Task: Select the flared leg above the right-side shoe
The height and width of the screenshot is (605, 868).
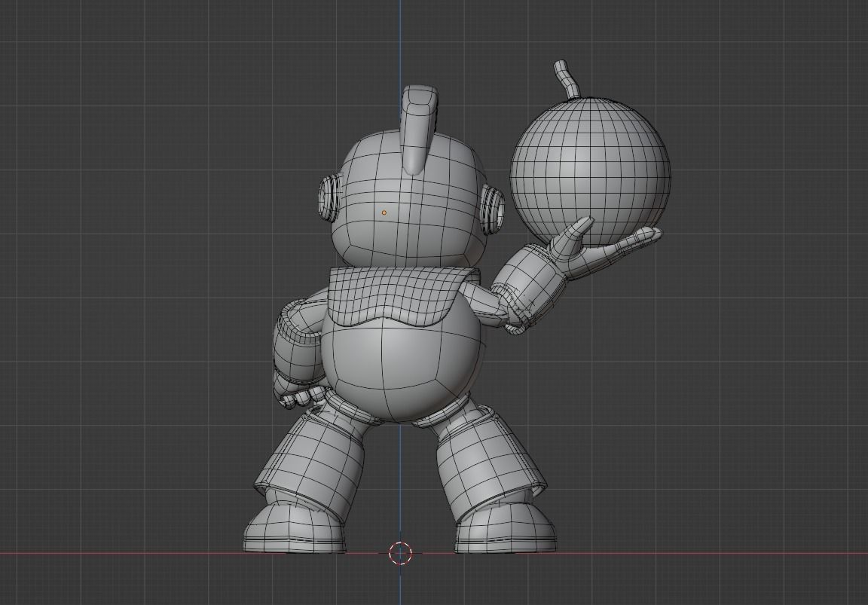Action: click(491, 464)
